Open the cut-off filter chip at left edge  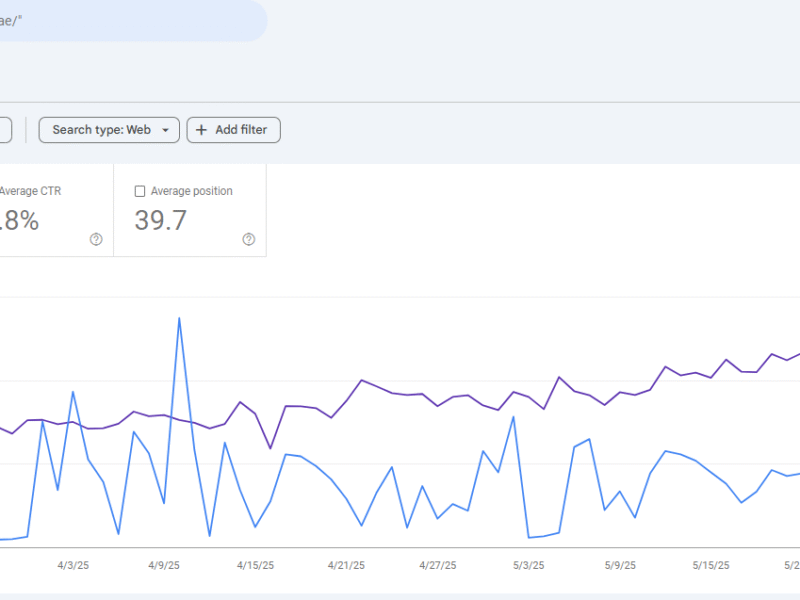pyautogui.click(x=5, y=130)
